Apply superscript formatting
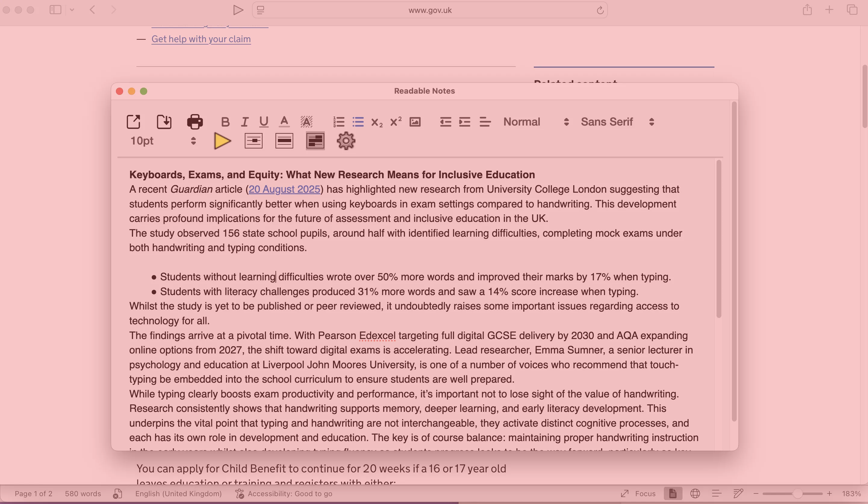This screenshot has width=868, height=504. [x=395, y=121]
